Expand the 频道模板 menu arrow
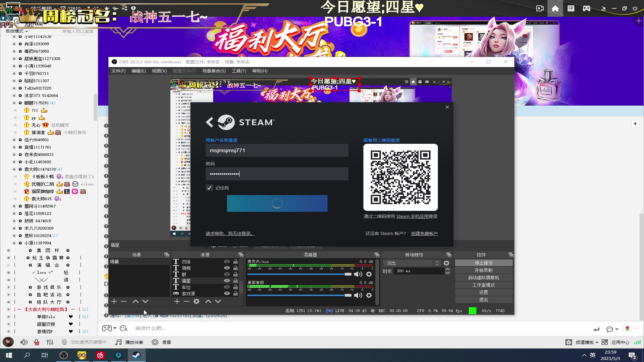The image size is (644, 362). (597, 342)
